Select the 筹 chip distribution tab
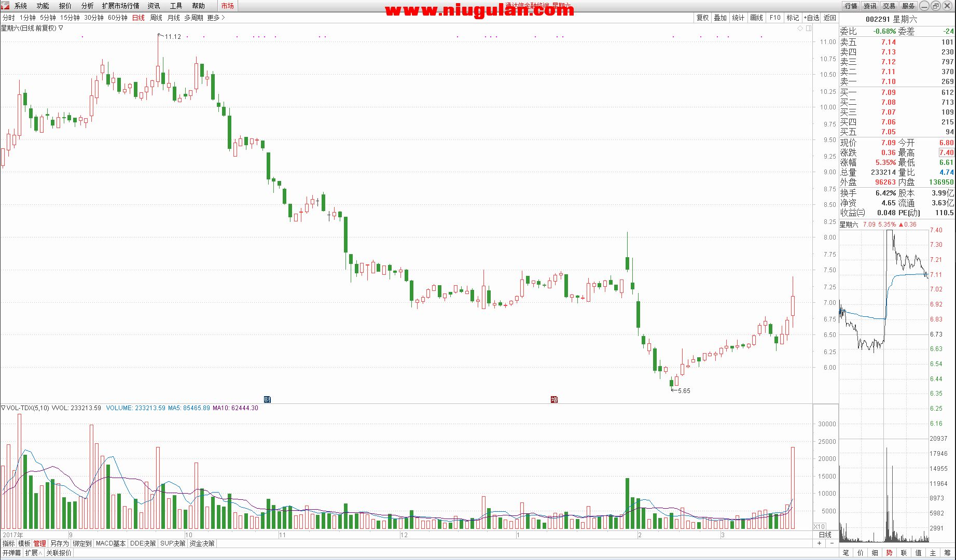 [948, 553]
